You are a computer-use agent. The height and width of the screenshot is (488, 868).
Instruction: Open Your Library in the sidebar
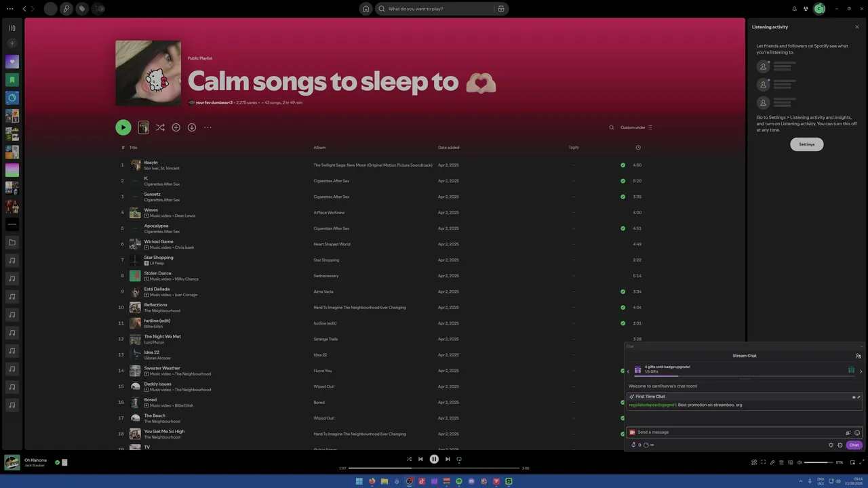coord(12,28)
